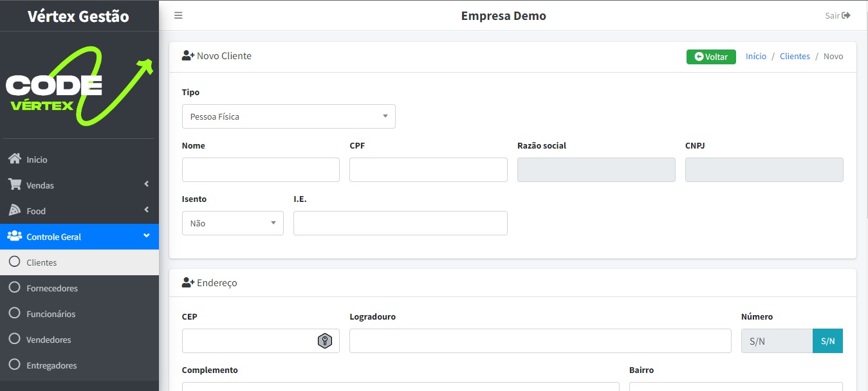Viewport: 868px width, 391px height.
Task: Select the Funcionários item in sidebar
Action: pyautogui.click(x=50, y=314)
